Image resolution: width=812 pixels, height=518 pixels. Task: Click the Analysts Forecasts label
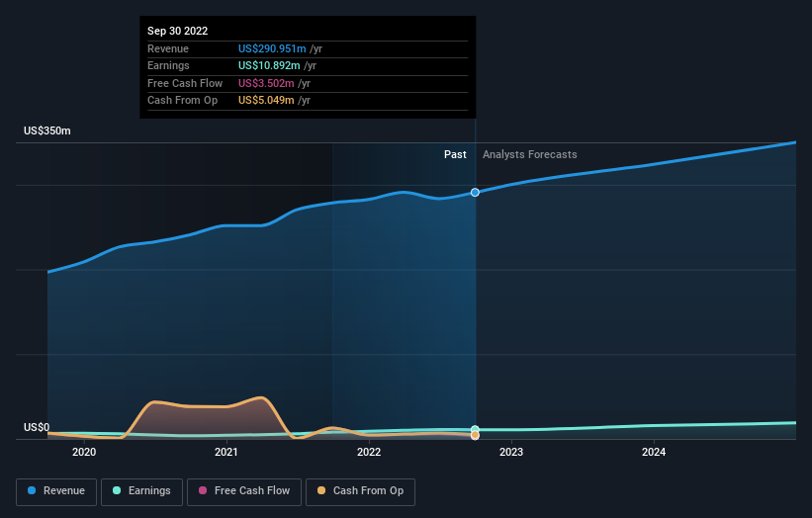pyautogui.click(x=530, y=154)
